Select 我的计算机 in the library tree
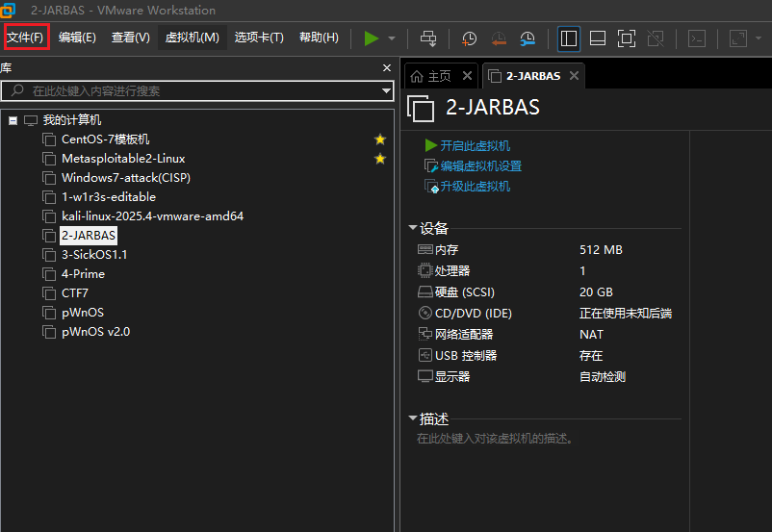Image resolution: width=772 pixels, height=532 pixels. 72,120
